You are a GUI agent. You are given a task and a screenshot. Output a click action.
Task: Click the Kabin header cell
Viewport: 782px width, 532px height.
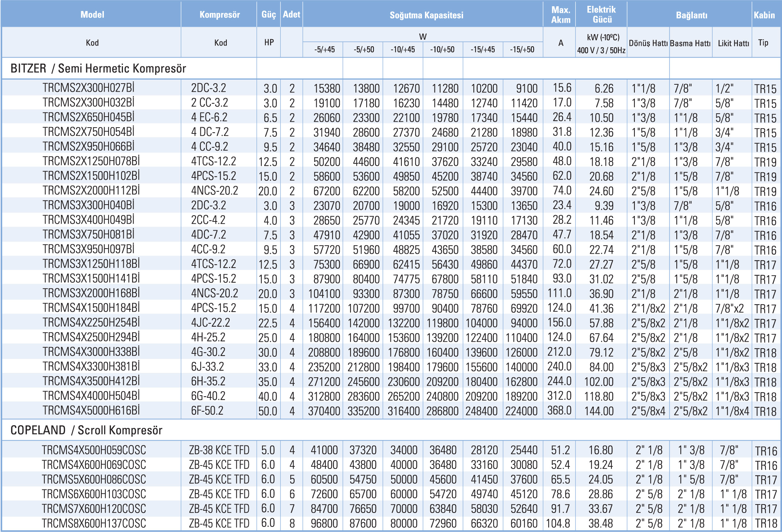(x=764, y=15)
